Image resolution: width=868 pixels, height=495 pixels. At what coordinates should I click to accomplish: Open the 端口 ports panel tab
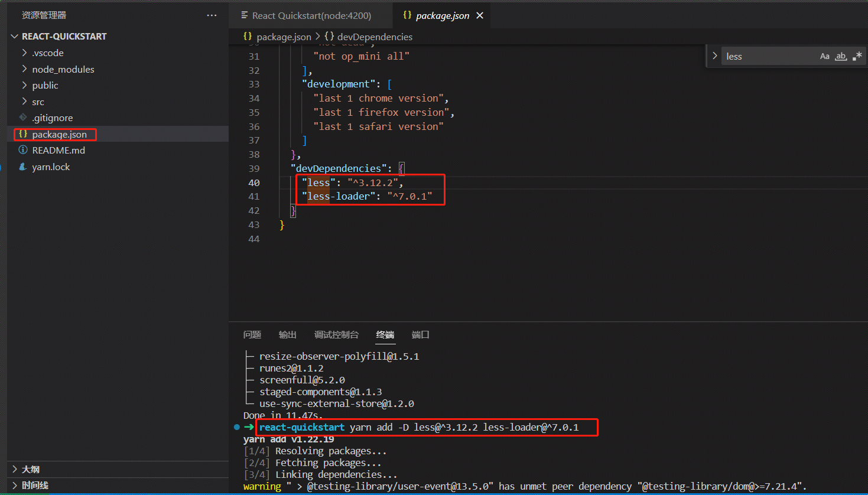(x=421, y=334)
